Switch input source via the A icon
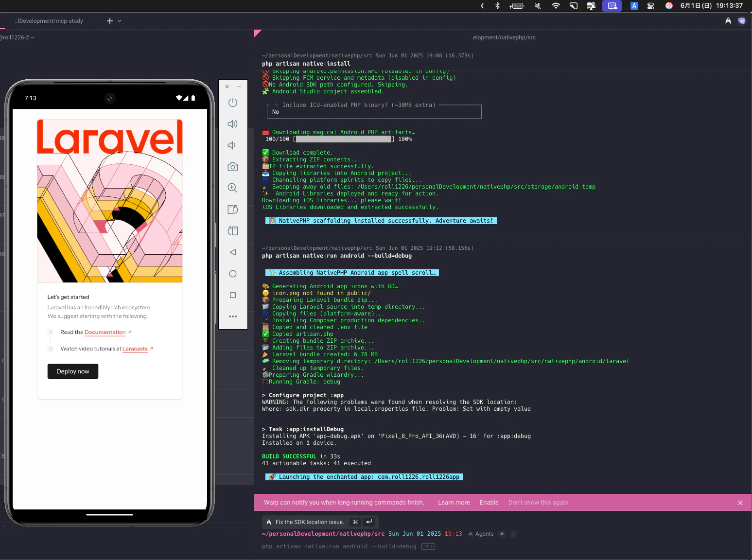The image size is (752, 560). click(x=634, y=6)
